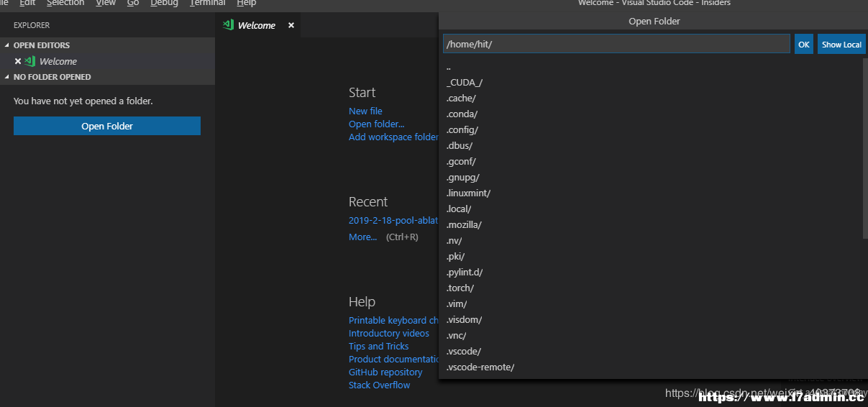Click the Add workspace folder link
868x407 pixels.
click(393, 137)
